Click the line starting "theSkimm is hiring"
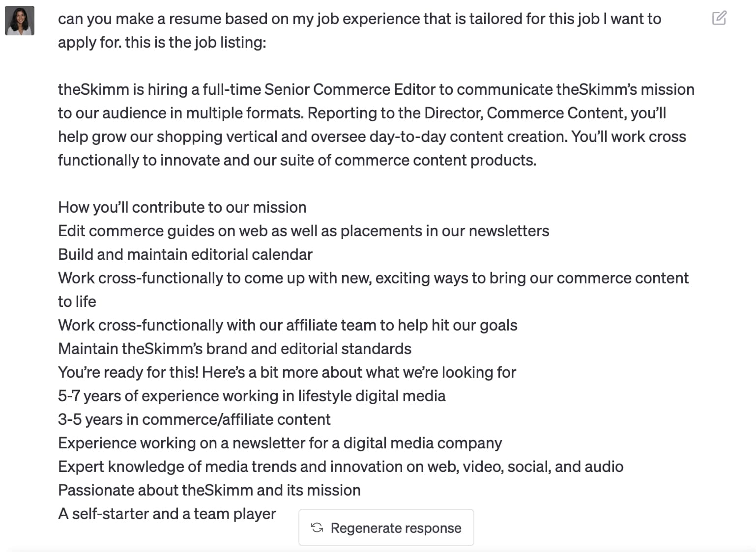The height and width of the screenshot is (552, 756). coord(376,90)
